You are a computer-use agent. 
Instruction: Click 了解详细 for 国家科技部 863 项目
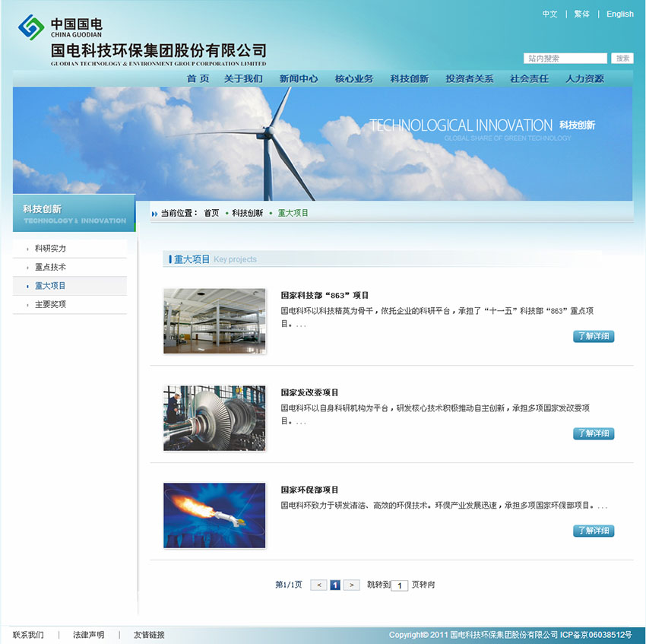tap(593, 337)
